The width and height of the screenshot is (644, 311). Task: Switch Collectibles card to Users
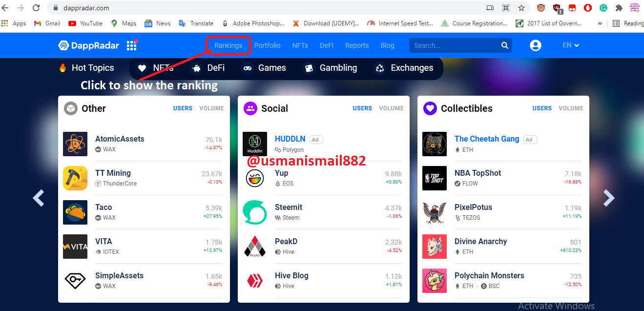point(542,108)
